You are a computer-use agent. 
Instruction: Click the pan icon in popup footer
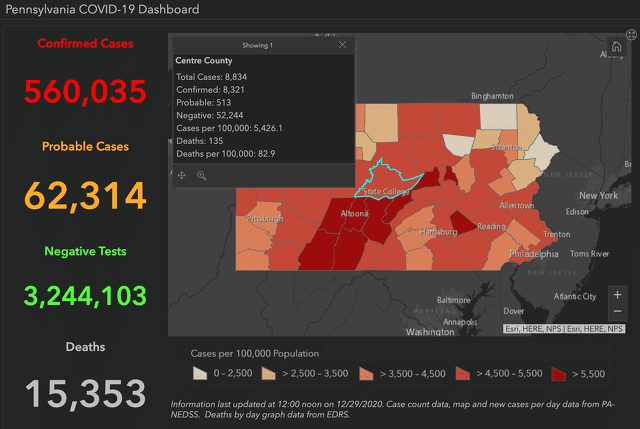tap(182, 175)
